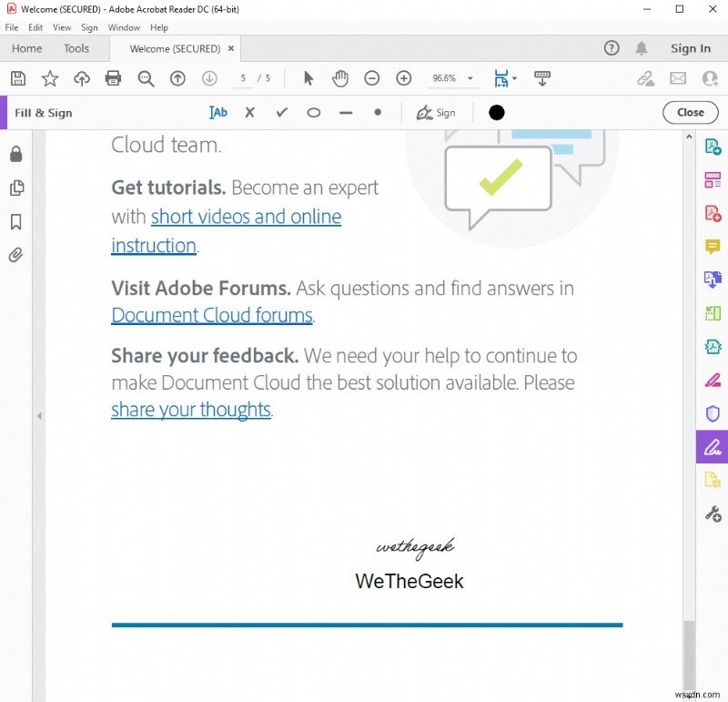Expand the left navigation pane arrow
This screenshot has width=728, height=702.
click(39, 416)
